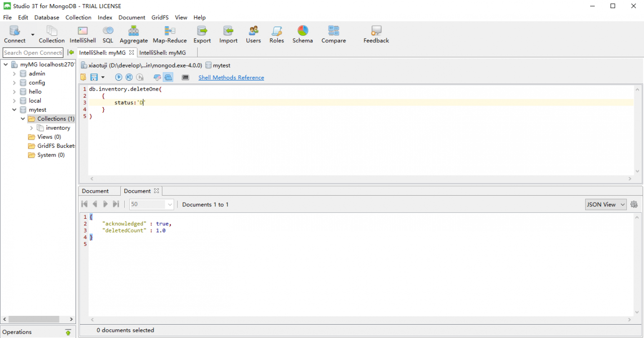
Task: Click the Compare tool icon
Action: [333, 34]
